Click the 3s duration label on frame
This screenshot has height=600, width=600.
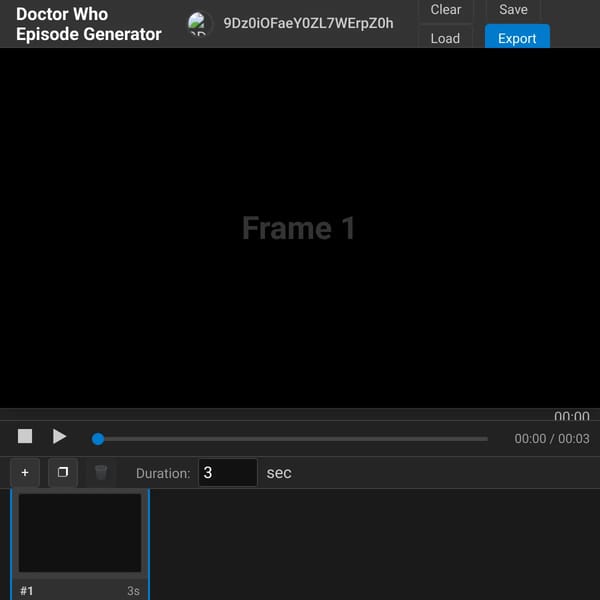pyautogui.click(x=134, y=591)
